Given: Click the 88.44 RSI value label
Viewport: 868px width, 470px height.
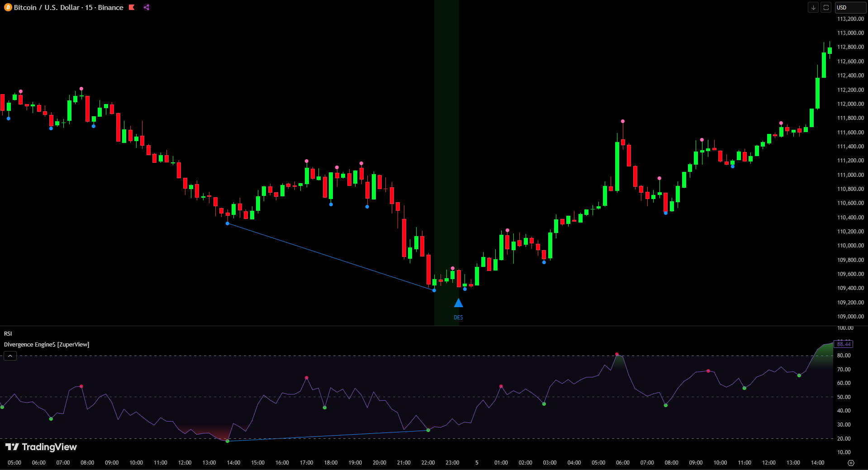Looking at the screenshot, I should coord(844,344).
